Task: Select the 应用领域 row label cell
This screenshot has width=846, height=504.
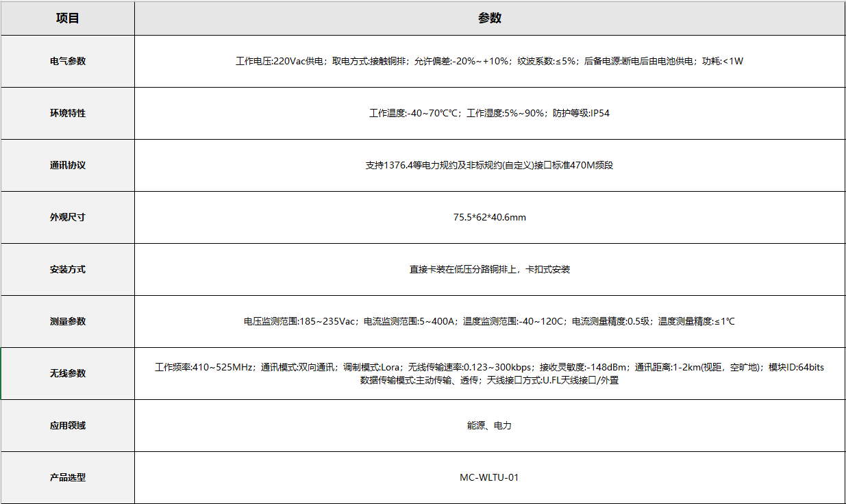Action: [68, 425]
